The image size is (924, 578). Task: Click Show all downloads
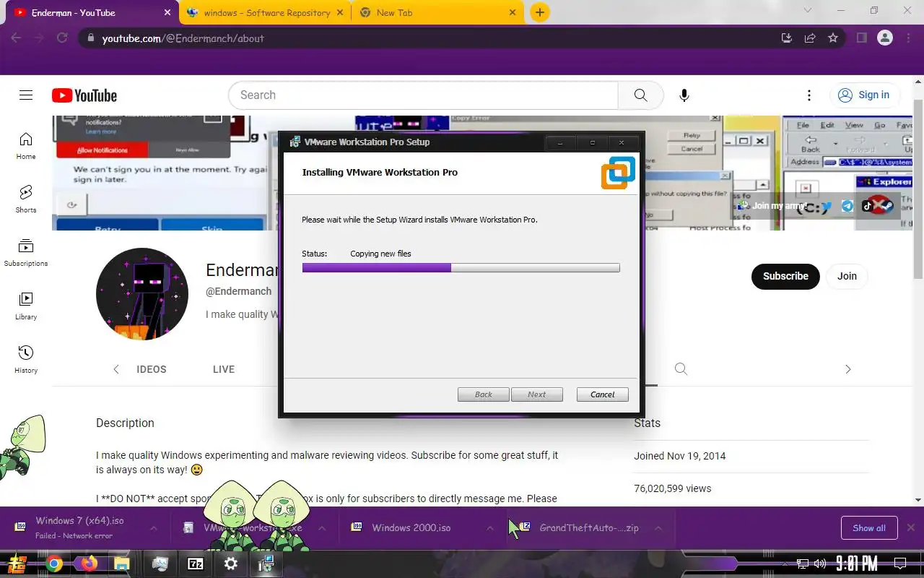click(x=869, y=528)
